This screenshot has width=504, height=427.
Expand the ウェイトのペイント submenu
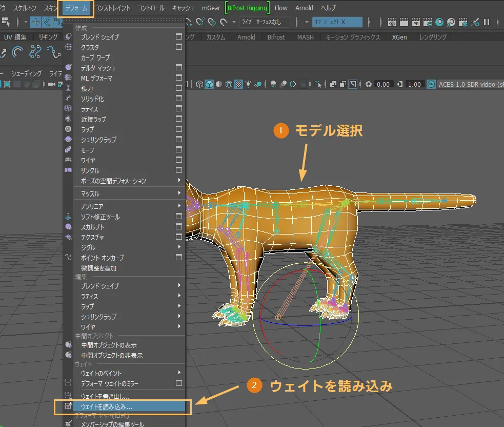[x=179, y=373]
